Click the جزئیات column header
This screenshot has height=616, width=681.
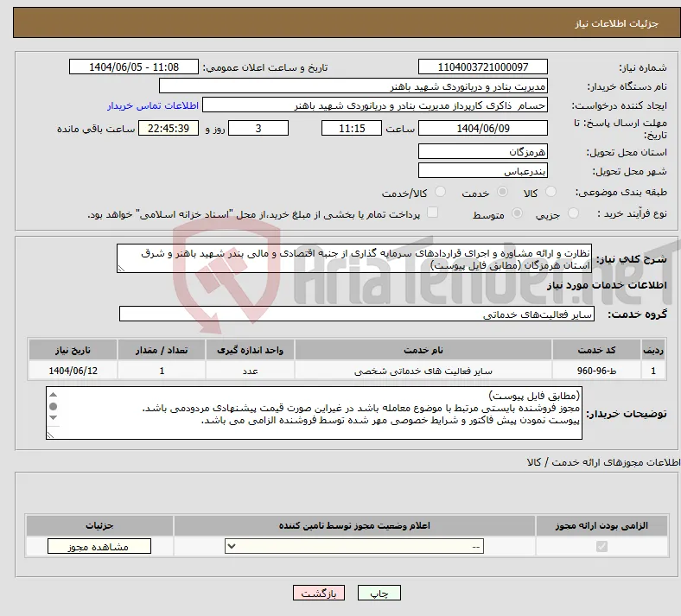(x=99, y=525)
